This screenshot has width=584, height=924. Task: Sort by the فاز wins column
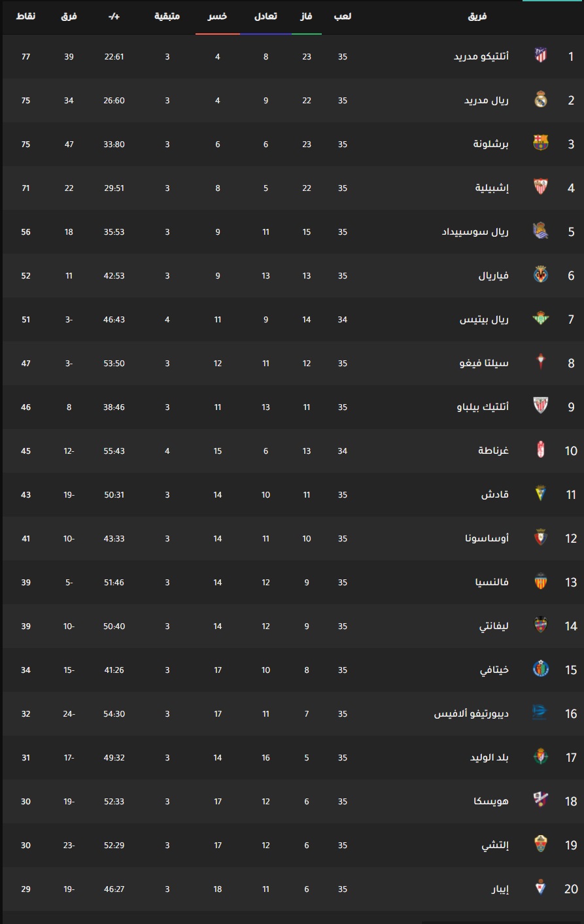point(306,16)
